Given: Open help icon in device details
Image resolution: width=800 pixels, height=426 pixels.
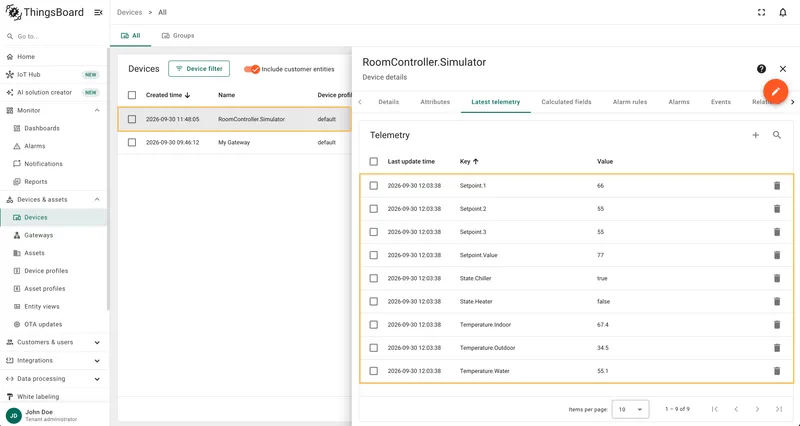Looking at the screenshot, I should click(761, 69).
